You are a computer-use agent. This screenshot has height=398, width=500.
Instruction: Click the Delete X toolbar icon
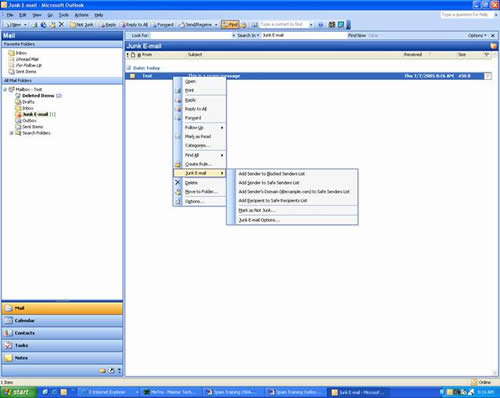pos(61,24)
